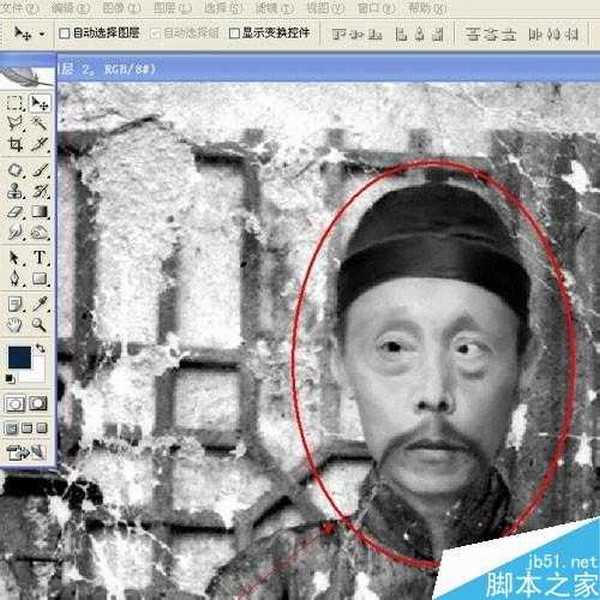This screenshot has height=600, width=600.
Task: Select the Eraser tool
Action: [15, 211]
